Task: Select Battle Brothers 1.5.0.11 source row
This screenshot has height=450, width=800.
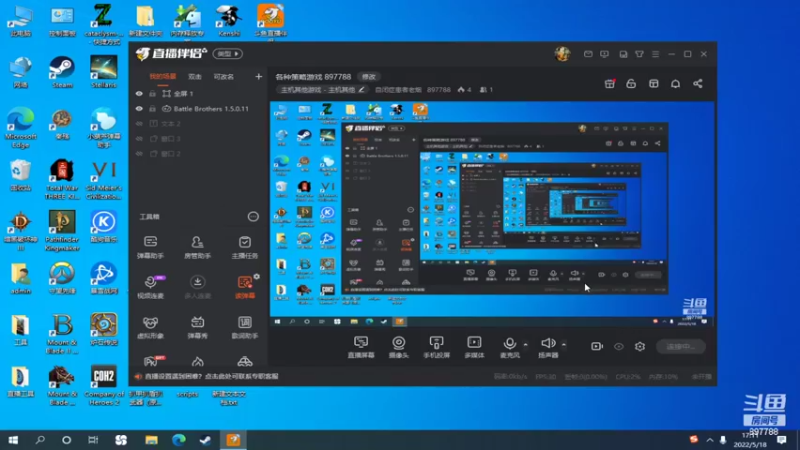Action: point(198,109)
